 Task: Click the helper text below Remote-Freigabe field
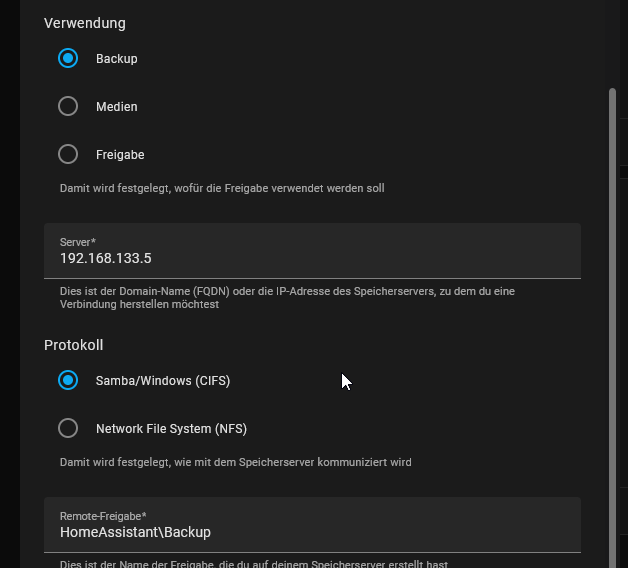point(253,564)
